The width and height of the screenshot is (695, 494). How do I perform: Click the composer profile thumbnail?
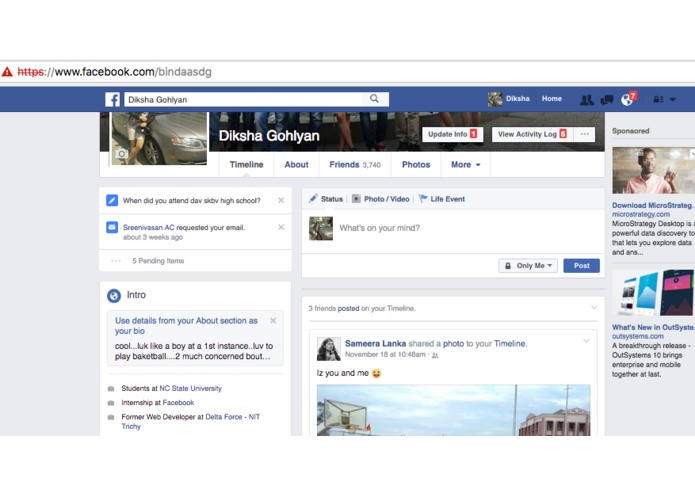321,228
